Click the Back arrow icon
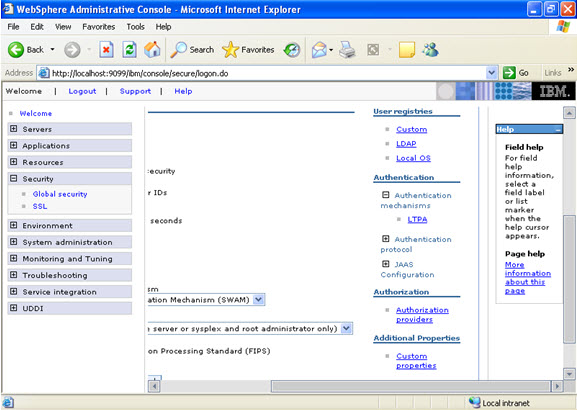Viewport: 577px width, 410px height. tap(16, 50)
